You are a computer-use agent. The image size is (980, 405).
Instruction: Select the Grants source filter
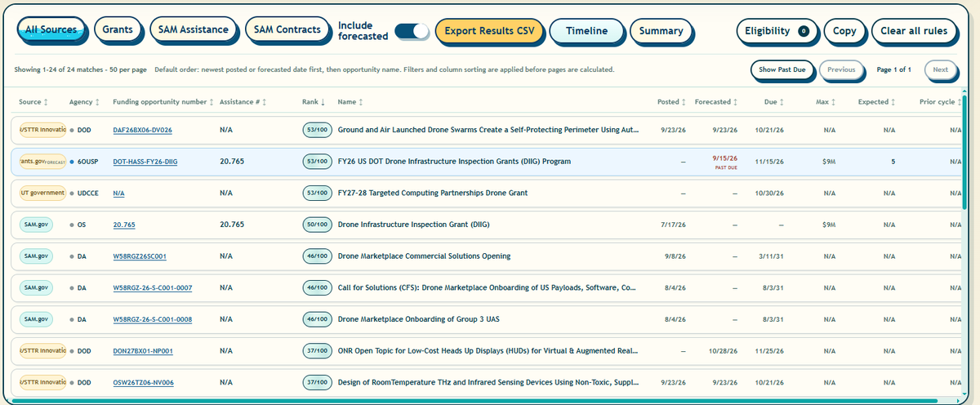click(118, 30)
